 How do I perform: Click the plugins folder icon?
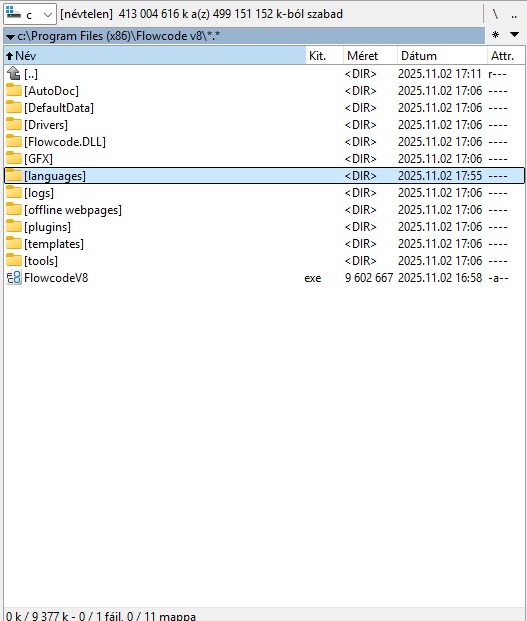pos(13,227)
